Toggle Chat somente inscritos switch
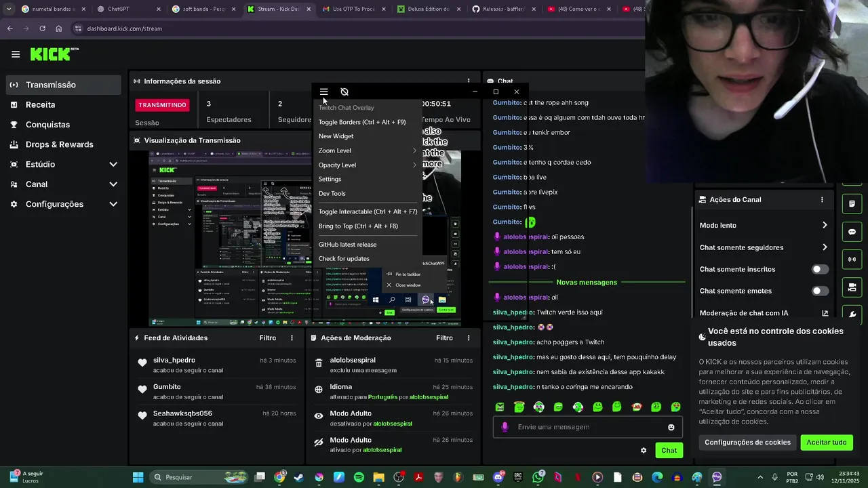Image resolution: width=868 pixels, height=488 pixels. click(820, 269)
